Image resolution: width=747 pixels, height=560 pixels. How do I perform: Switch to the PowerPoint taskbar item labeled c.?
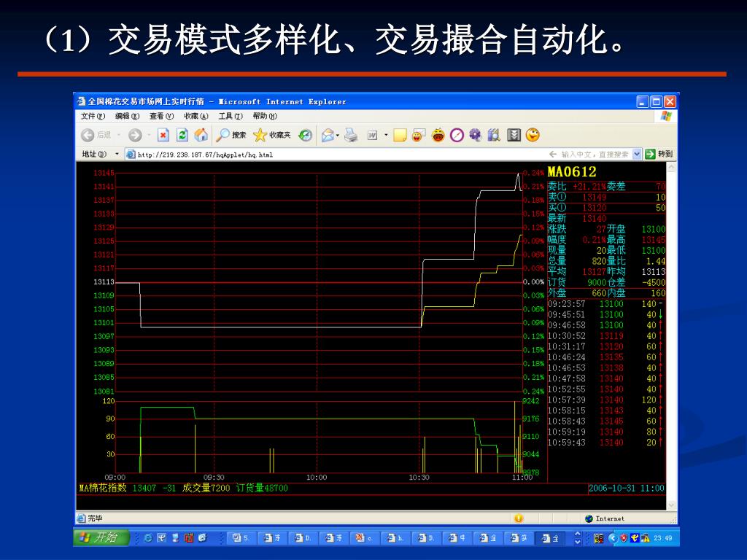(x=364, y=538)
